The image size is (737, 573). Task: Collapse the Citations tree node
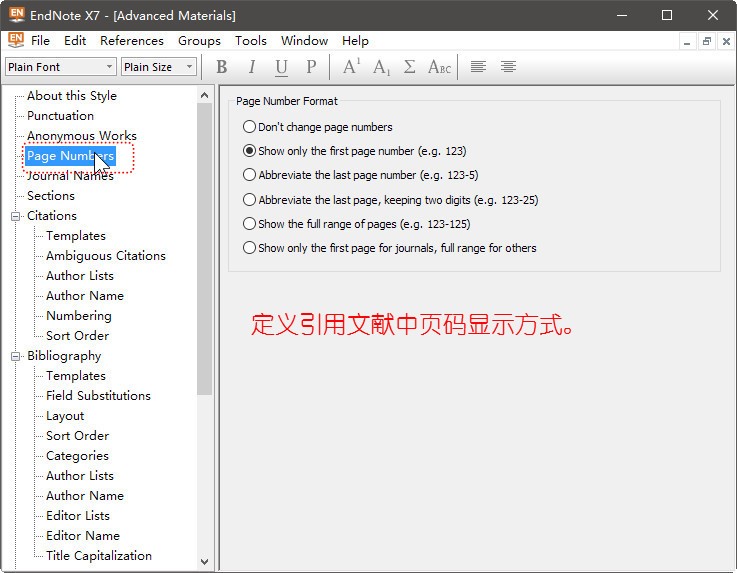[x=16, y=216]
